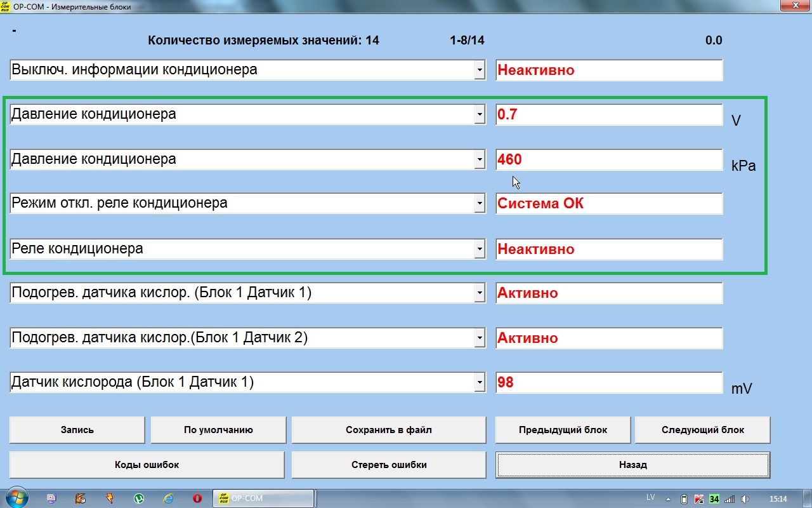Click the network signal tray icon

730,498
